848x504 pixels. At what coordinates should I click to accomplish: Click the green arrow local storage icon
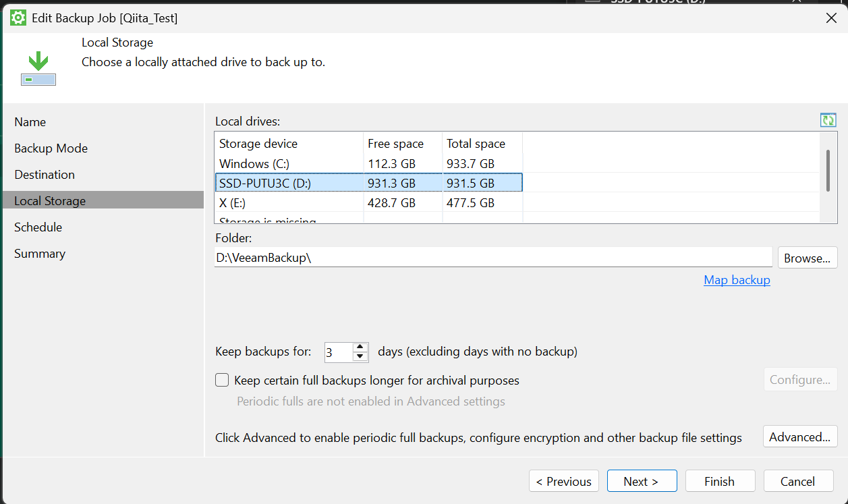pyautogui.click(x=38, y=68)
